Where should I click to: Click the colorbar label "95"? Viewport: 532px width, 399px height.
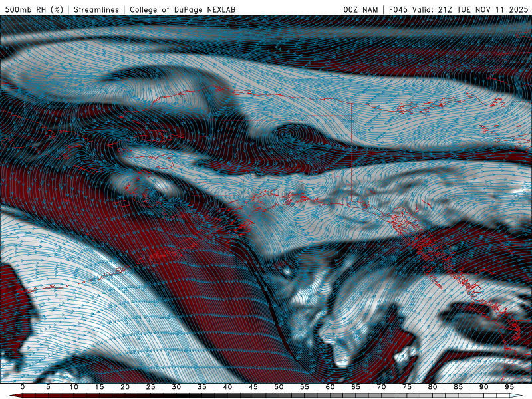(509, 387)
